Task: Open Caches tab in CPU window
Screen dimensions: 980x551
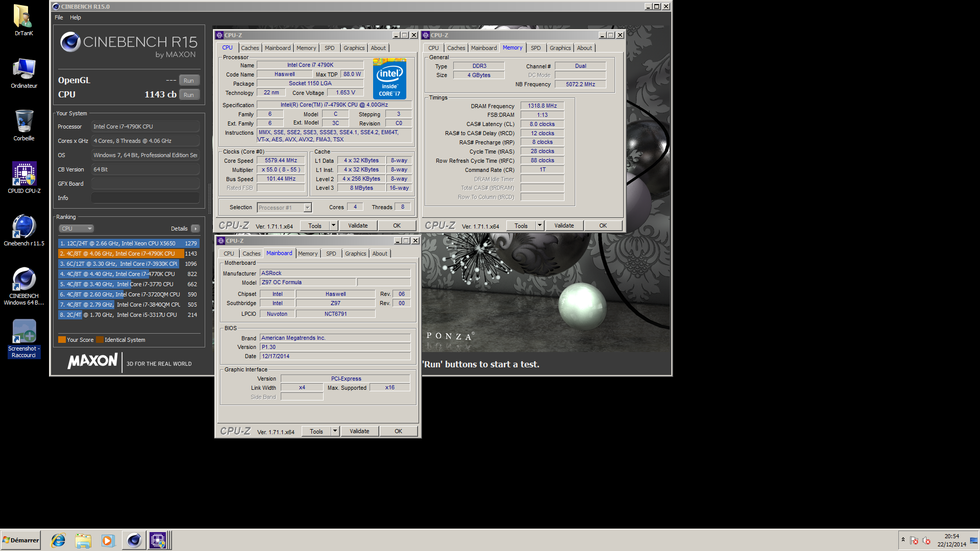Action: (x=250, y=48)
